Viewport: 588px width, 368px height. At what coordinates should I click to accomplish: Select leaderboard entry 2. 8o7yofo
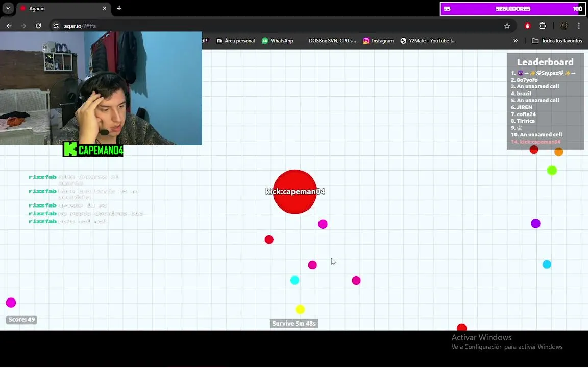click(524, 80)
